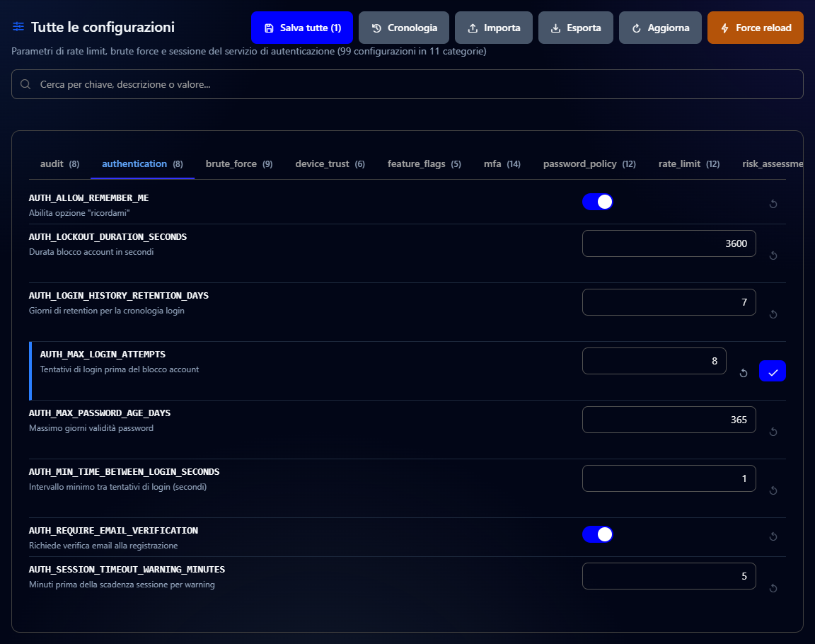
Task: Click the "Tutte le configurazioni" heading
Action: (x=103, y=27)
